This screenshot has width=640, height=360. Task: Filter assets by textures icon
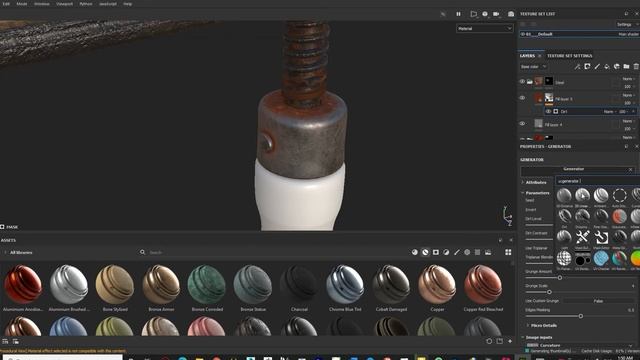coord(478,252)
